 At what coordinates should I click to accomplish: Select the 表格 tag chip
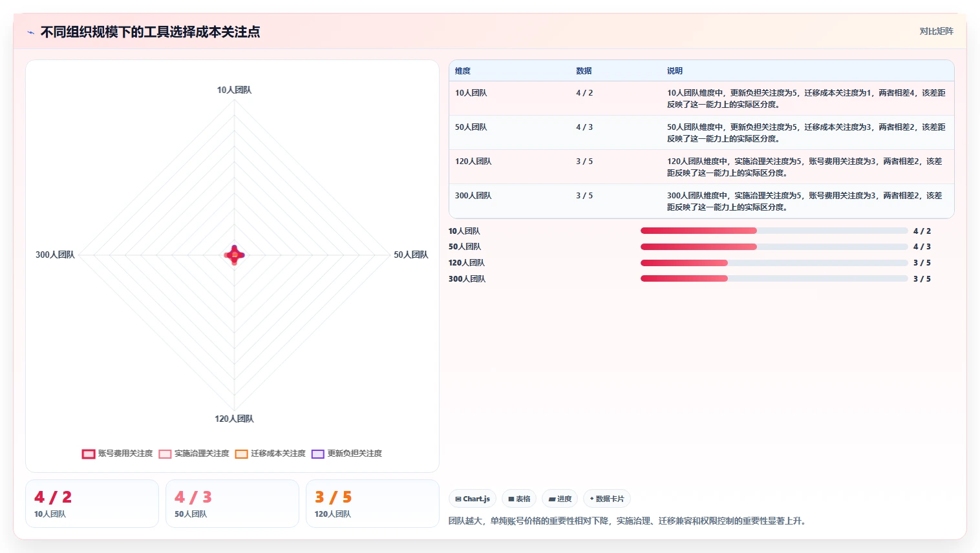click(x=519, y=499)
